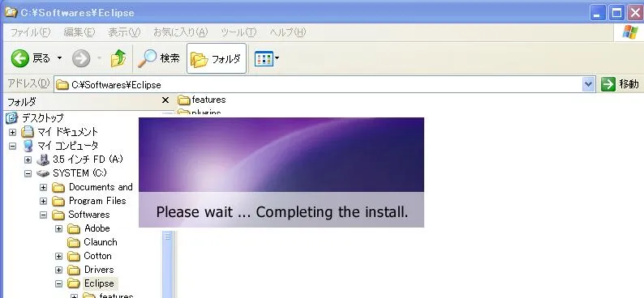This screenshot has width=644, height=298.
Task: Click the 移動 (Go) button
Action: pos(620,84)
